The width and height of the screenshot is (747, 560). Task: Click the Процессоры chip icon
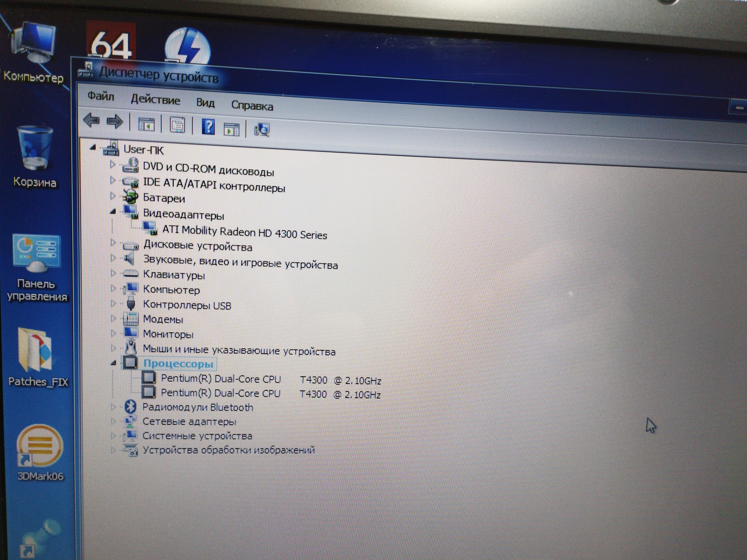(130, 362)
